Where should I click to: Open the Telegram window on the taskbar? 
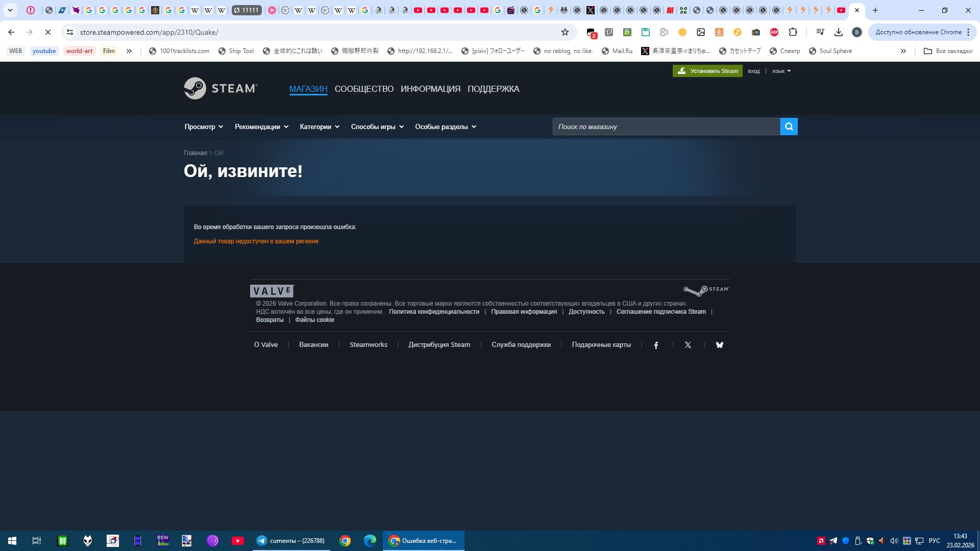point(291,541)
